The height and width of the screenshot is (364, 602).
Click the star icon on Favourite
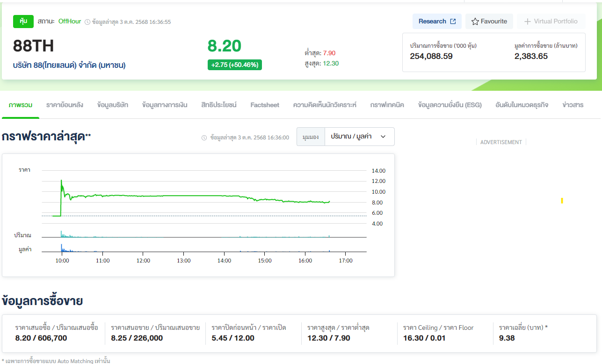(x=475, y=22)
